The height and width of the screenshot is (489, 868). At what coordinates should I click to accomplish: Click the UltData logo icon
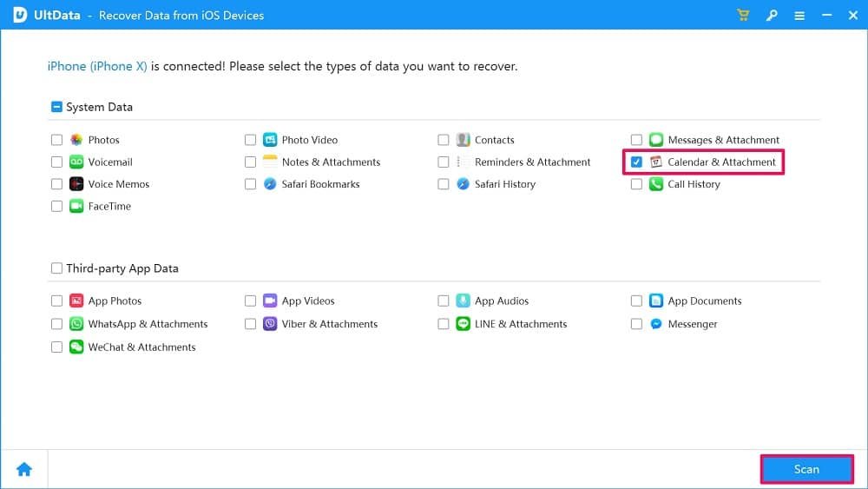tap(20, 15)
